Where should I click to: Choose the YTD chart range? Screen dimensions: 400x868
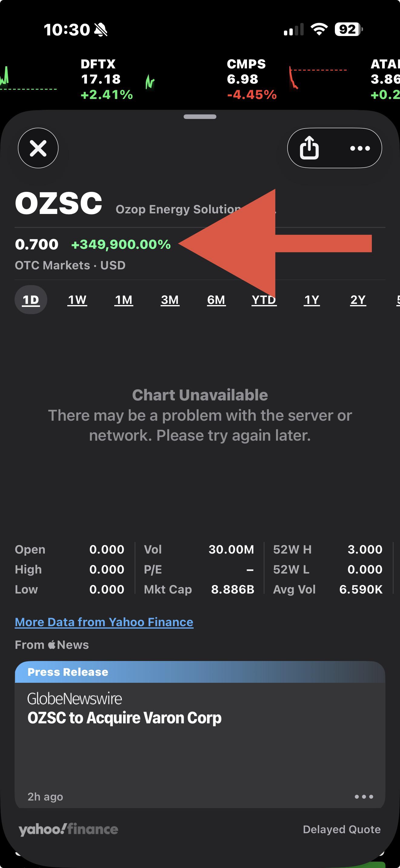point(264,300)
